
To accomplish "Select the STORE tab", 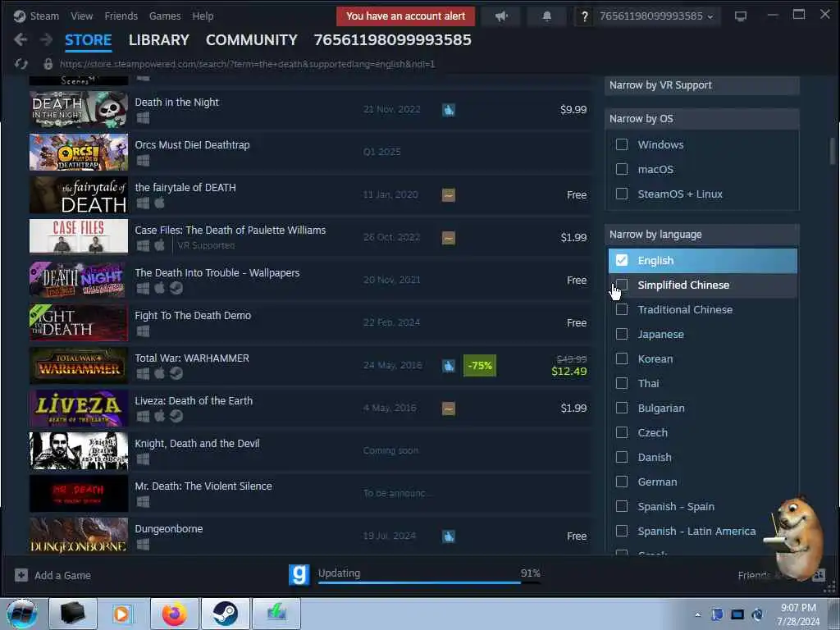I will [89, 40].
